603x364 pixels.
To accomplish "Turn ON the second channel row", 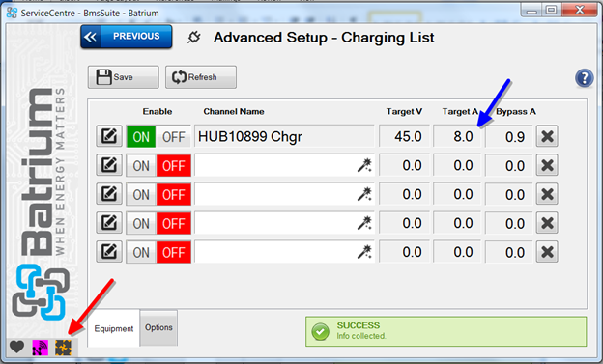I will [x=141, y=166].
